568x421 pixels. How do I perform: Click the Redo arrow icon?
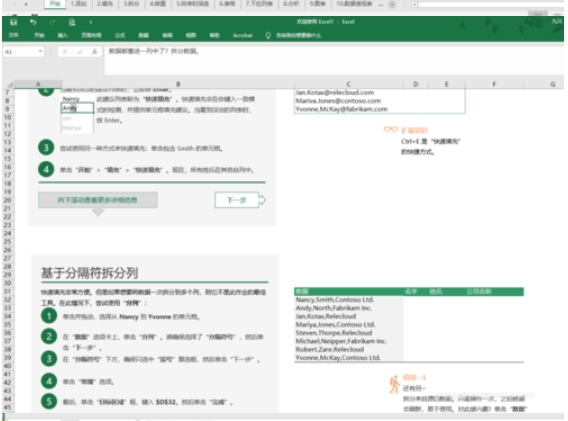(52, 22)
